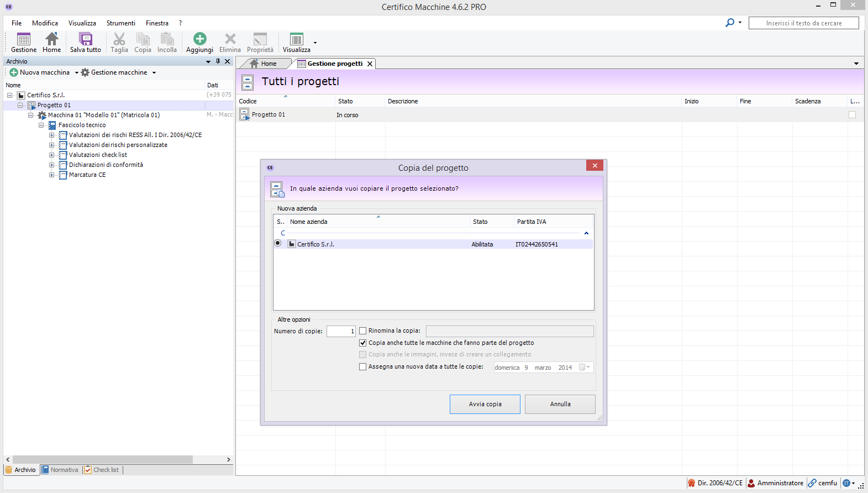This screenshot has height=493, width=868.
Task: Click the Numero di copie field
Action: pos(341,331)
